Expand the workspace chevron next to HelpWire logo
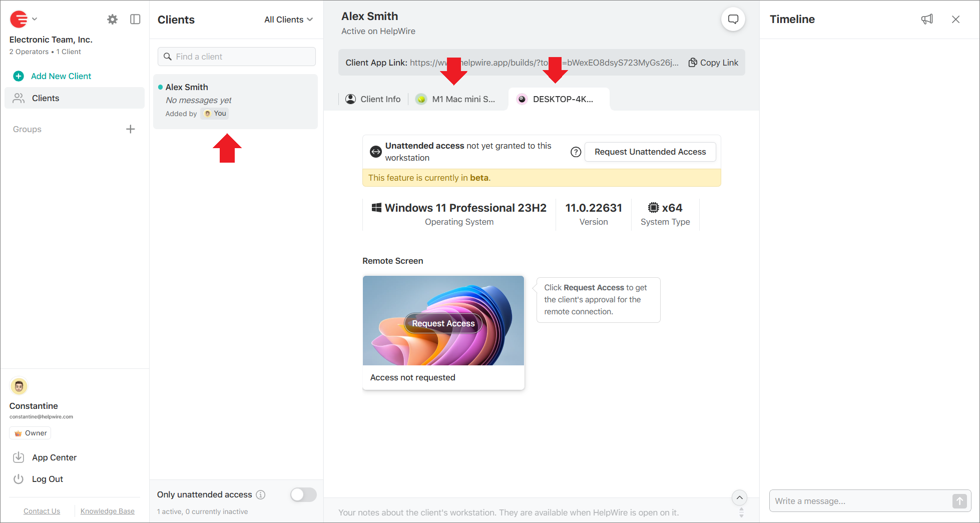980x523 pixels. click(35, 19)
